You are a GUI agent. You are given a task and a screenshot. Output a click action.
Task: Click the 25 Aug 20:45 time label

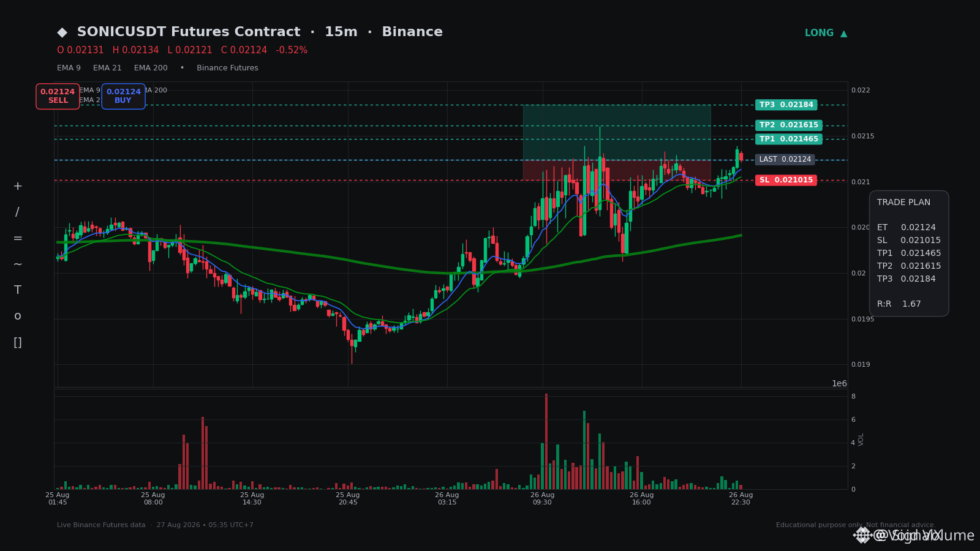click(x=348, y=499)
